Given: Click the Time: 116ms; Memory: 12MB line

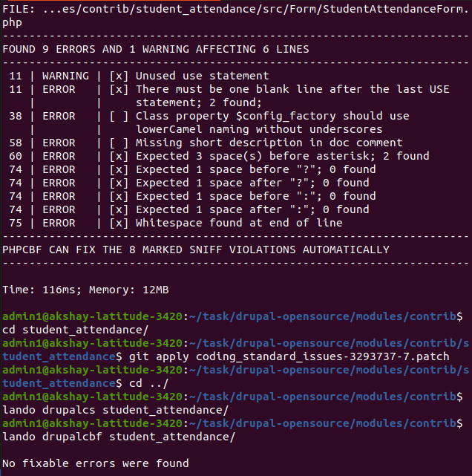Looking at the screenshot, I should pyautogui.click(x=85, y=290).
